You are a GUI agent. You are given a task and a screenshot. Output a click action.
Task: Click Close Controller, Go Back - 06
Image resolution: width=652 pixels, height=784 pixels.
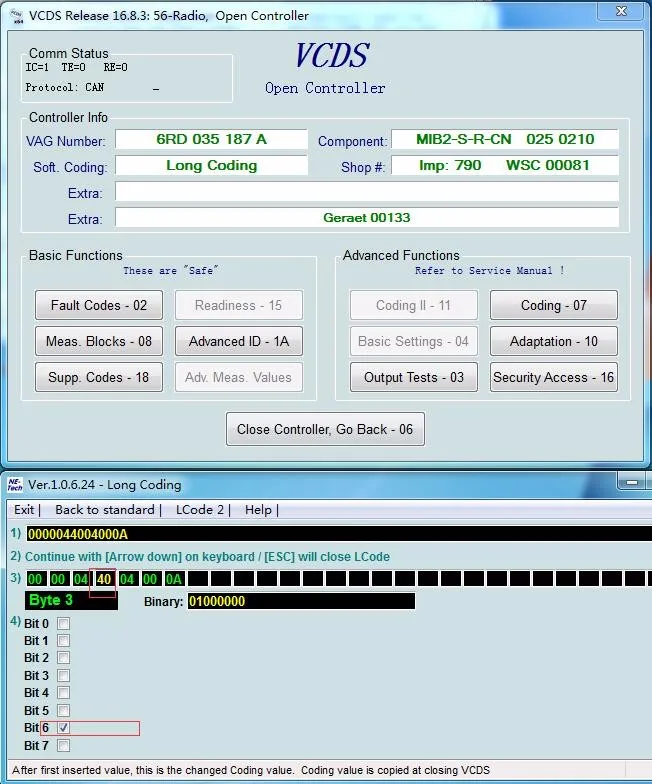[x=326, y=429]
